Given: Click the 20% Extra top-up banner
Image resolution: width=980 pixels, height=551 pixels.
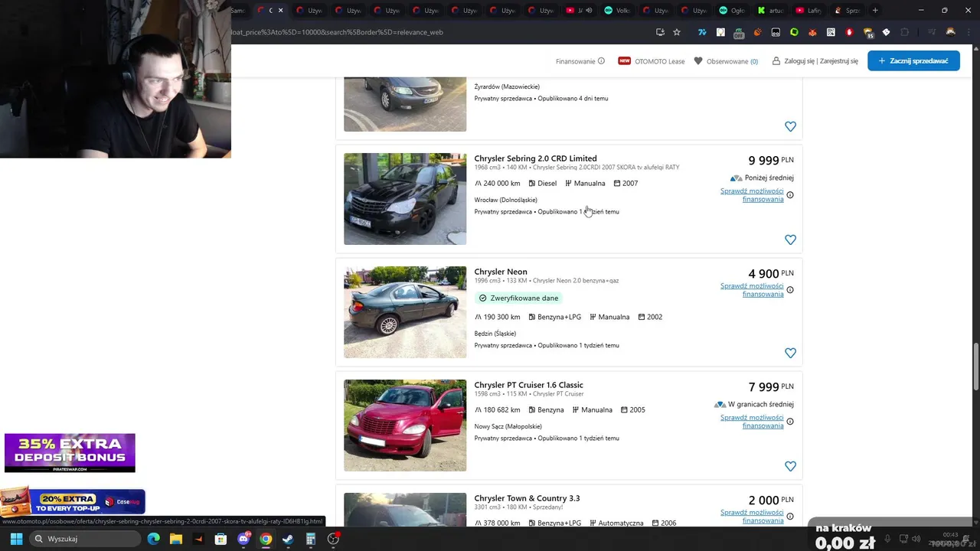Looking at the screenshot, I should click(73, 502).
